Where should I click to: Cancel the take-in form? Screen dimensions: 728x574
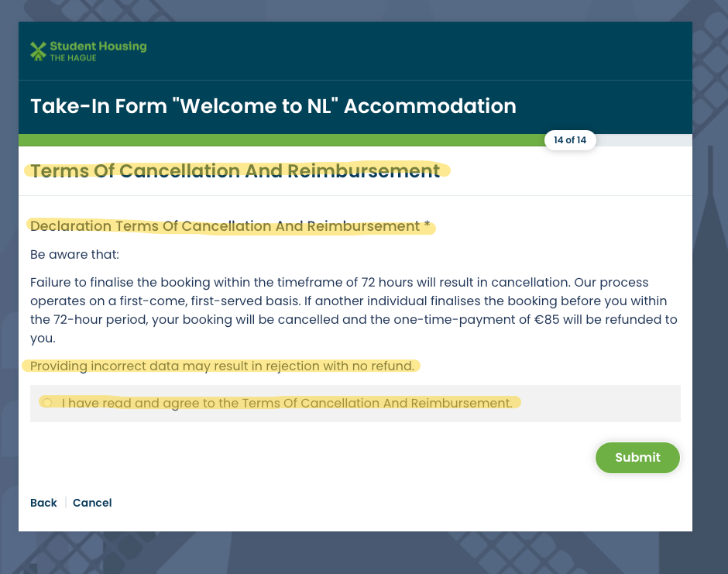(92, 503)
